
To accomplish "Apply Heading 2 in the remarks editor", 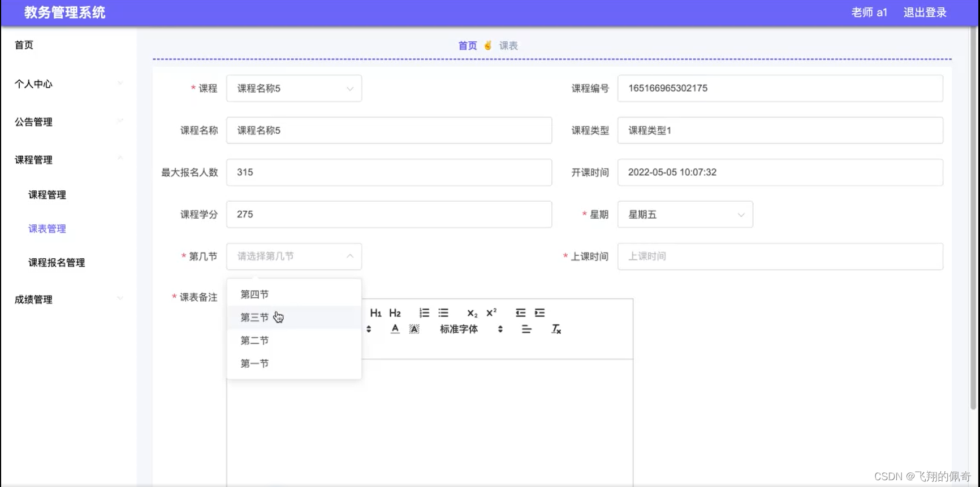I will click(395, 313).
